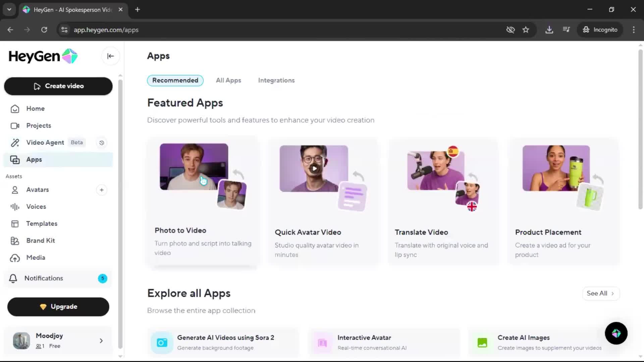Click the floating HeyGen assistant icon
644x362 pixels.
(x=616, y=333)
